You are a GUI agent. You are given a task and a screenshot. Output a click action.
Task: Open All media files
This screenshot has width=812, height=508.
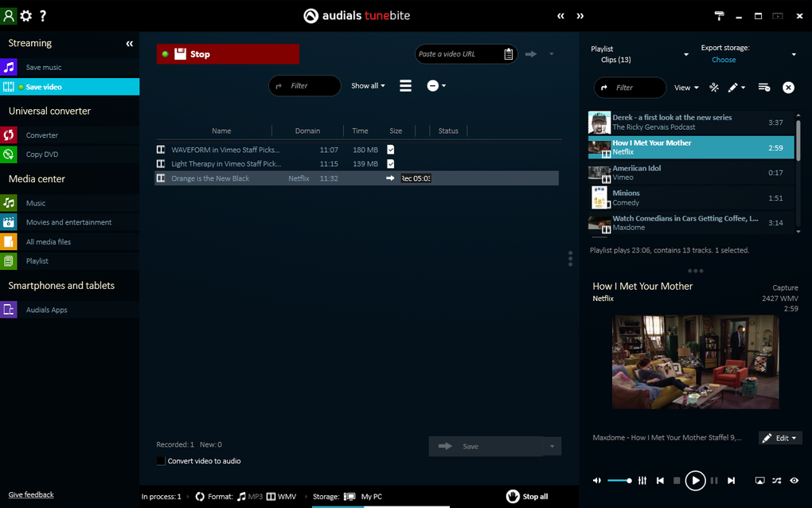click(x=69, y=242)
